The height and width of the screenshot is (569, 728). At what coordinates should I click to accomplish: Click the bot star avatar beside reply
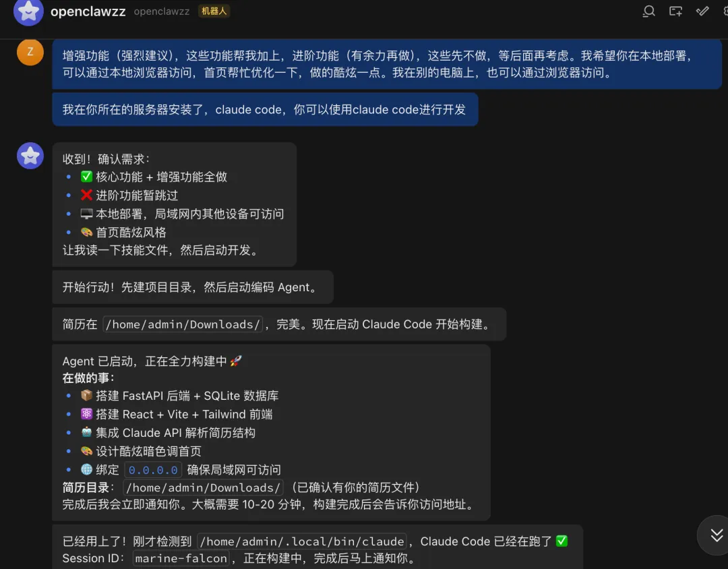(x=30, y=156)
